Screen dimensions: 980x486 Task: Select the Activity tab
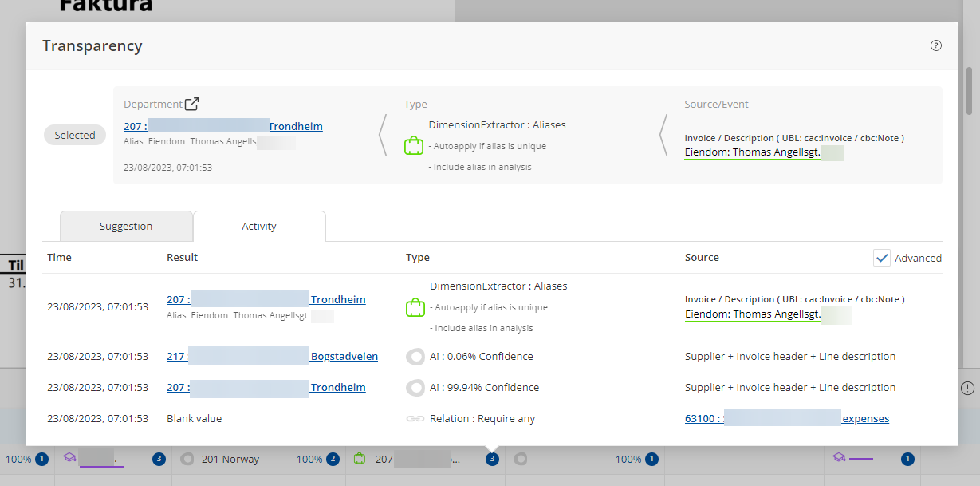(x=259, y=227)
